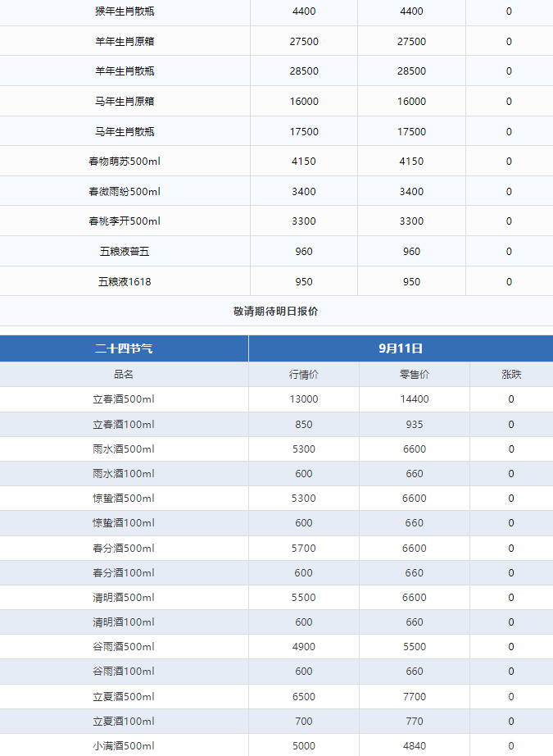The width and height of the screenshot is (553, 756).
Task: Select the 清明酒100ml product cell
Action: point(124,622)
